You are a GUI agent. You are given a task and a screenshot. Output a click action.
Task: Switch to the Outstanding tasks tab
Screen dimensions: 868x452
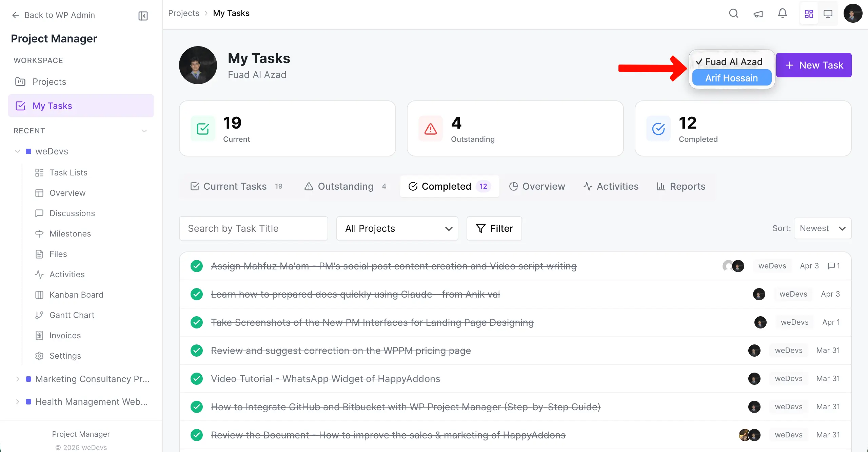coord(345,186)
